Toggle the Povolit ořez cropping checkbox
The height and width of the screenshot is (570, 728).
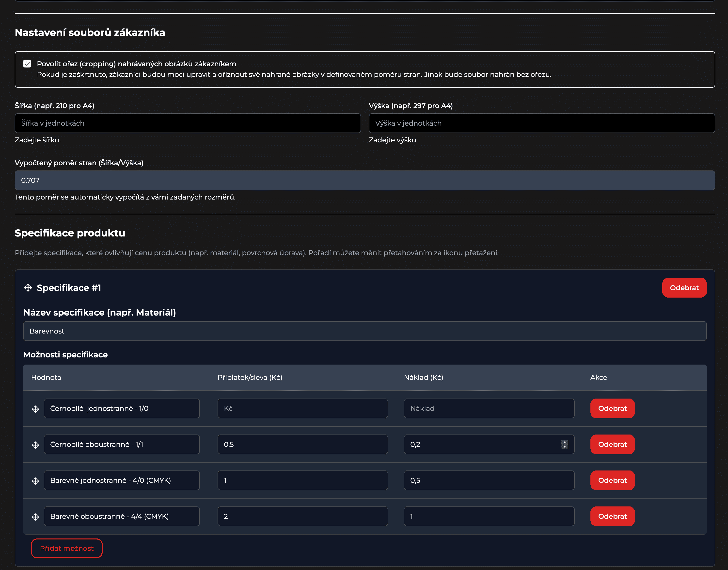27,64
